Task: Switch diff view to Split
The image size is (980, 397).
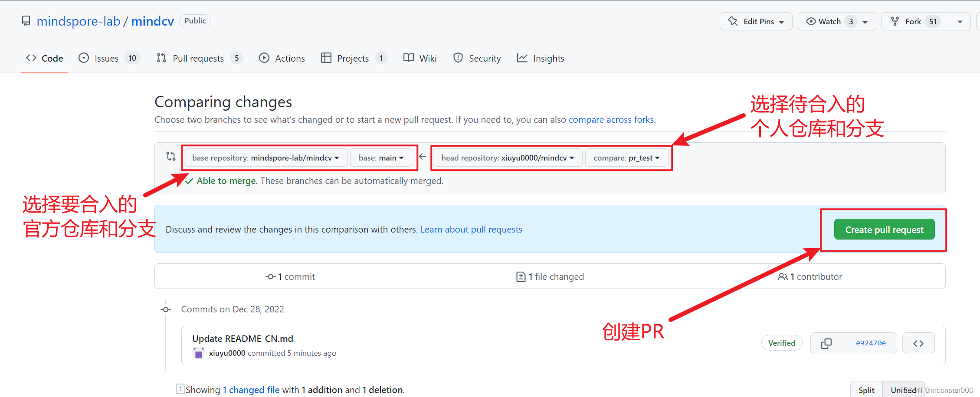Action: (x=866, y=390)
